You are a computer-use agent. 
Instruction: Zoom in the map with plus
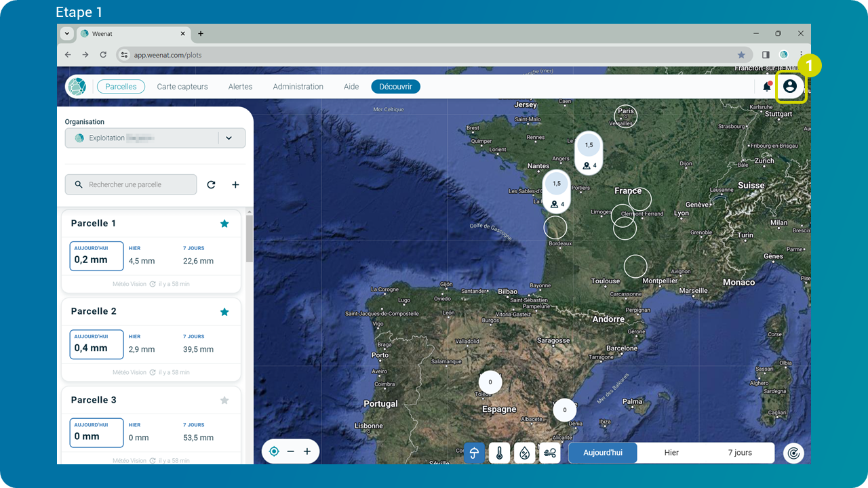307,451
